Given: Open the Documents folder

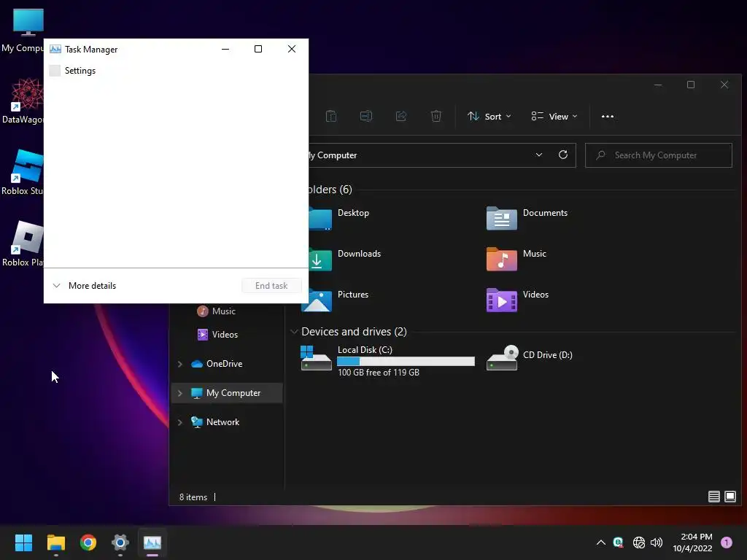Looking at the screenshot, I should click(x=527, y=219).
